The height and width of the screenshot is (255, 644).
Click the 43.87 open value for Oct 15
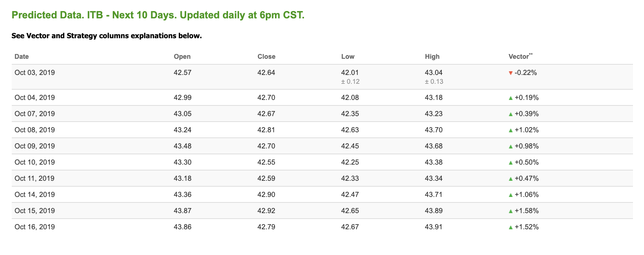182,211
